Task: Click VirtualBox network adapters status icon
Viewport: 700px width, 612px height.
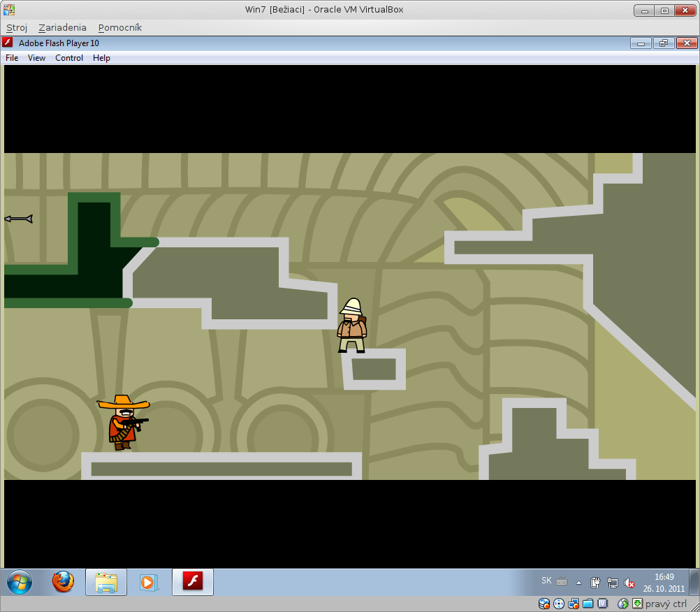Action: [574, 604]
